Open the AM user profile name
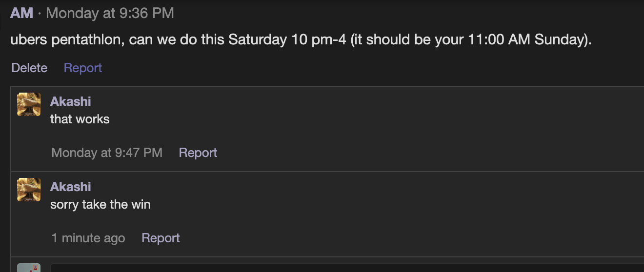The image size is (644, 272). [x=22, y=13]
